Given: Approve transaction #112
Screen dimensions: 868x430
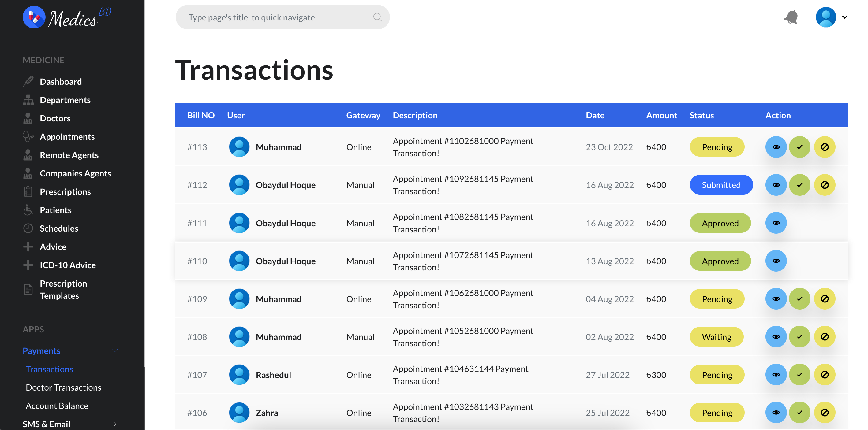Looking at the screenshot, I should pyautogui.click(x=800, y=185).
